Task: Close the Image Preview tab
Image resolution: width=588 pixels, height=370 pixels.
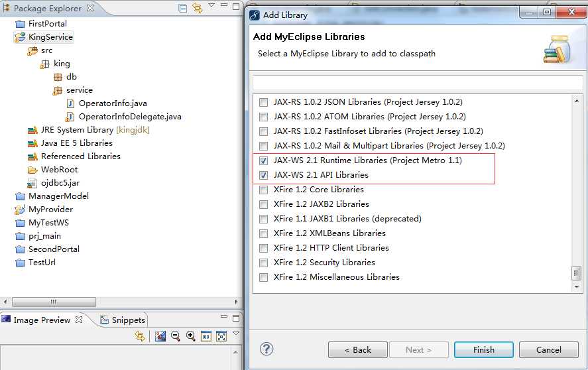Action: pos(79,320)
